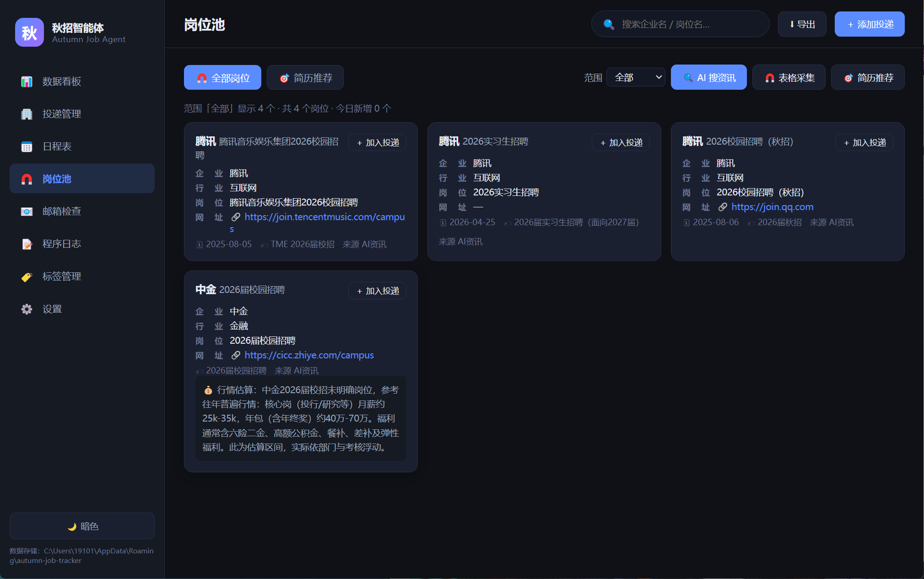This screenshot has height=579, width=924.
Task: Select 邮箱检查 in the sidebar
Action: pyautogui.click(x=82, y=211)
